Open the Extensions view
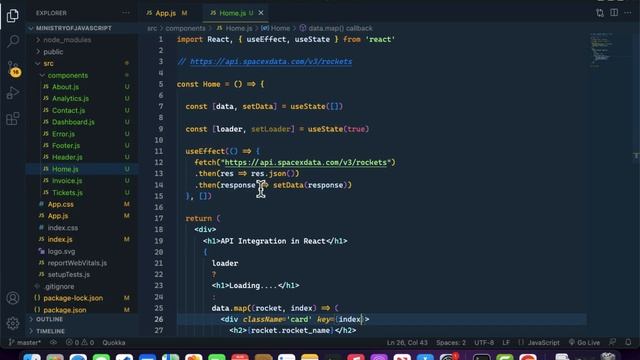 pyautogui.click(x=13, y=119)
